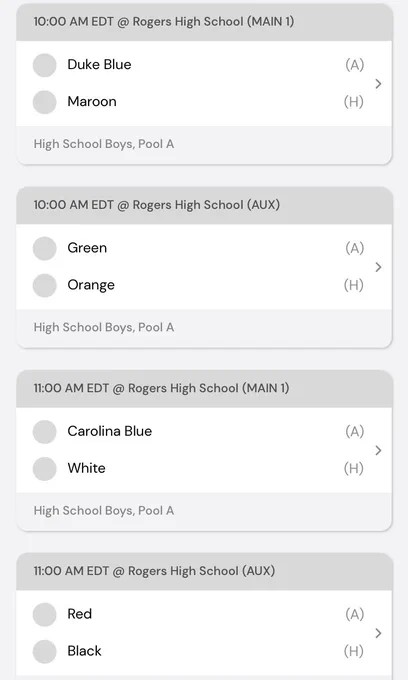Open Green vs Orange game chevron
Screen dimensions: 408x680
(x=379, y=267)
